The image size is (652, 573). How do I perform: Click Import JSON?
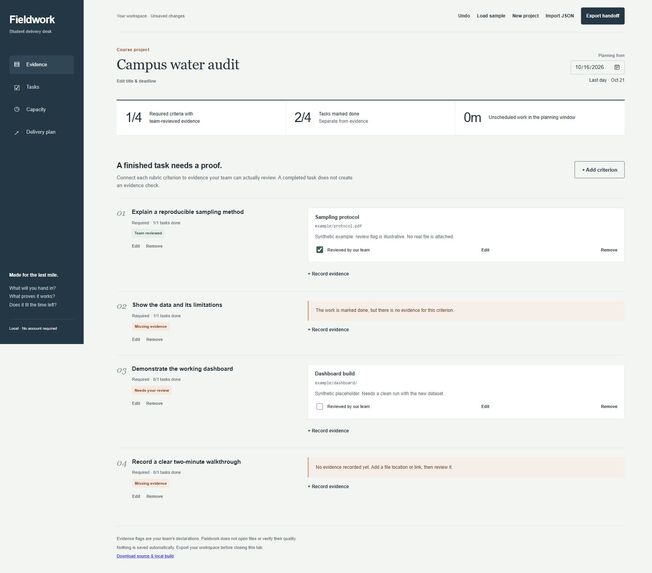click(559, 16)
